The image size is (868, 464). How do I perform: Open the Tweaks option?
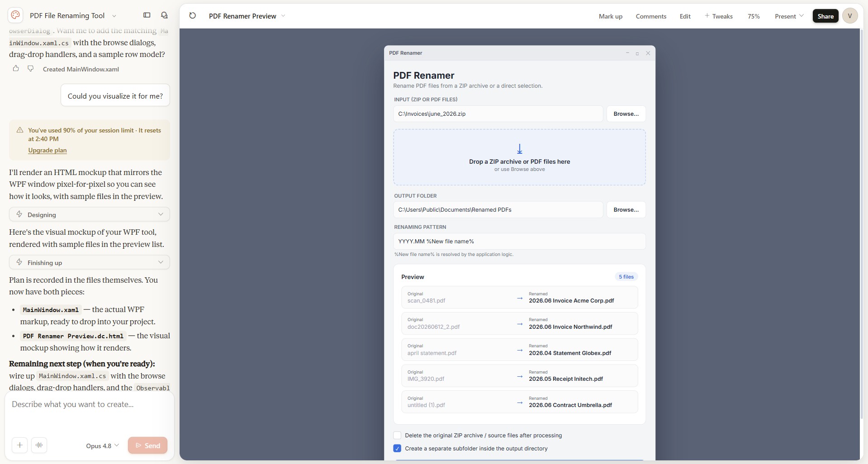tap(719, 16)
